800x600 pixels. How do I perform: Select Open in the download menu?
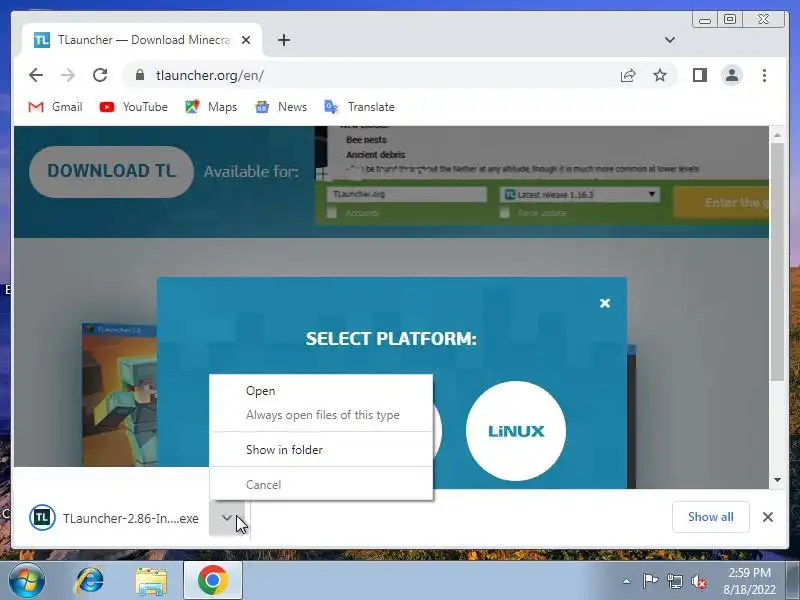tap(321, 391)
